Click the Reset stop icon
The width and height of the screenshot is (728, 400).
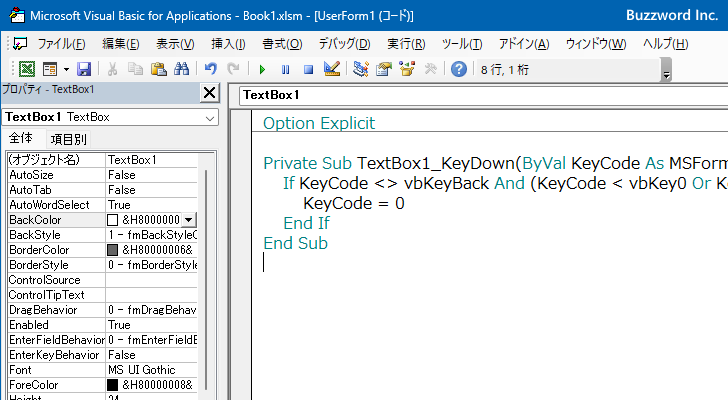(x=308, y=69)
